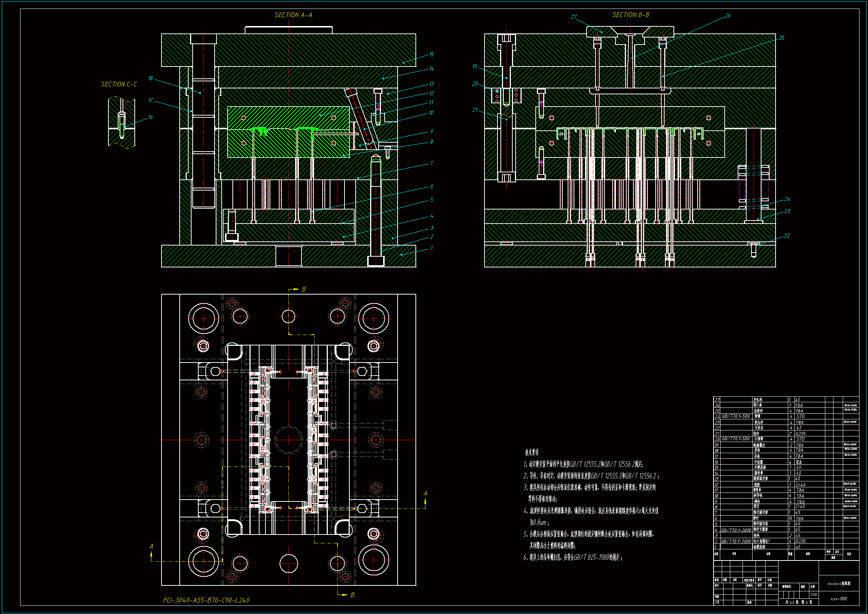
Task: Select technical requirement line 6 about GB/T 825-1988
Action: point(572,557)
